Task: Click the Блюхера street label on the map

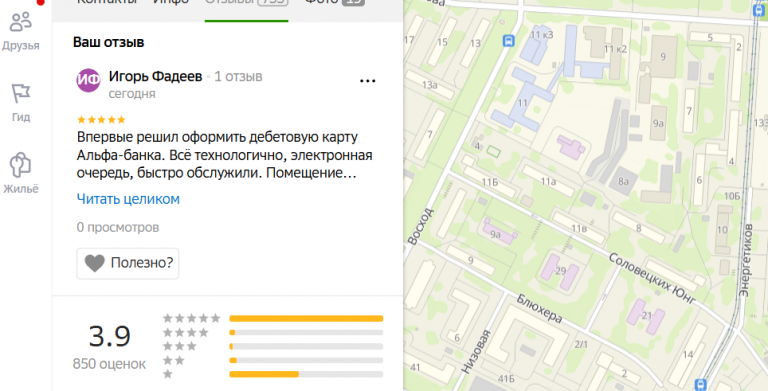Action: 539,308
